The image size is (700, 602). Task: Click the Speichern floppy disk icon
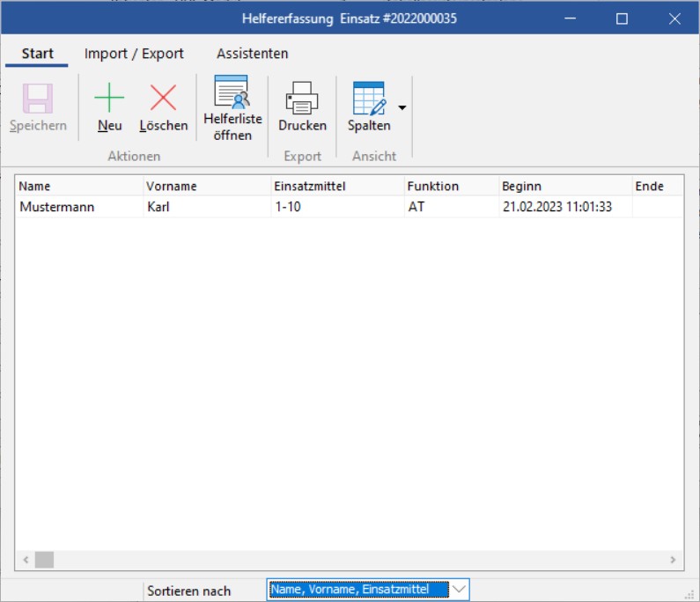[38, 99]
